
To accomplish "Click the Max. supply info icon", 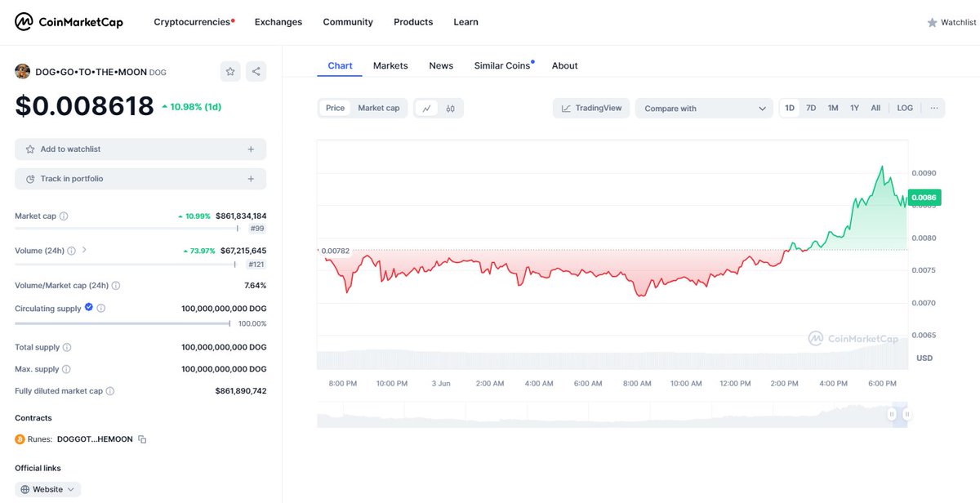I will [66, 369].
